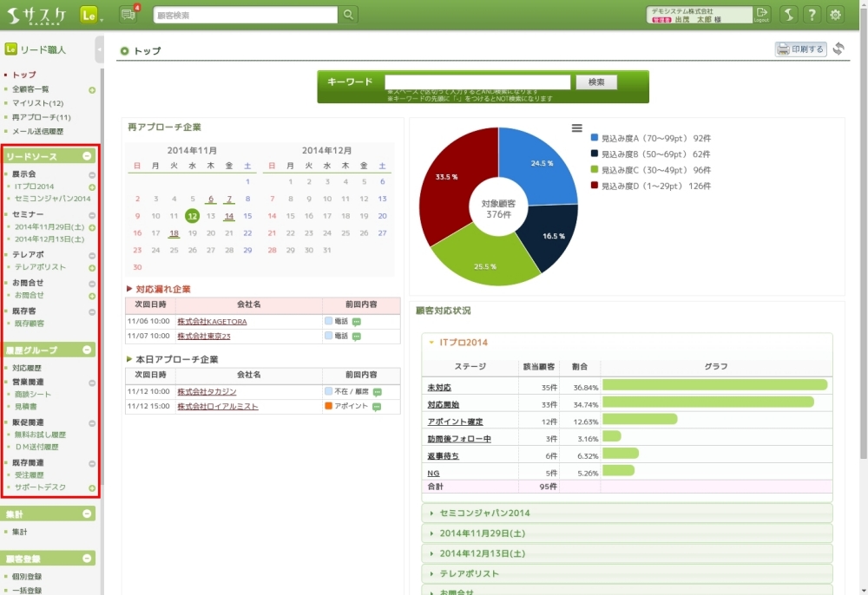The height and width of the screenshot is (595, 868).
Task: Click the green plus icon beside 全顧客一覧
Action: (x=92, y=89)
